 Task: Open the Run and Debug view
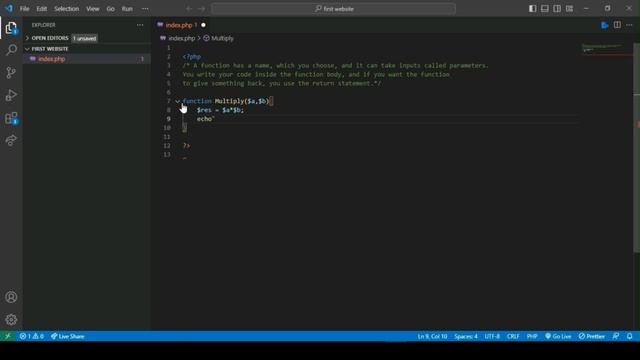[x=11, y=95]
